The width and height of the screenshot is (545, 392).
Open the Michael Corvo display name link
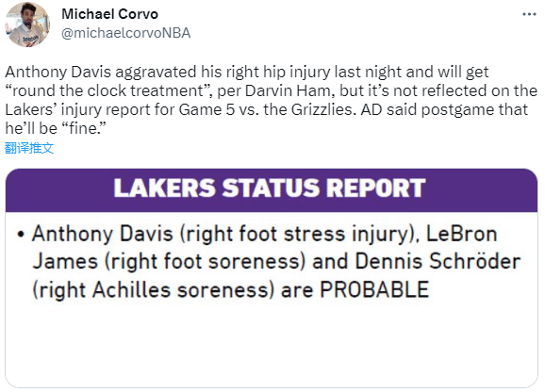109,14
